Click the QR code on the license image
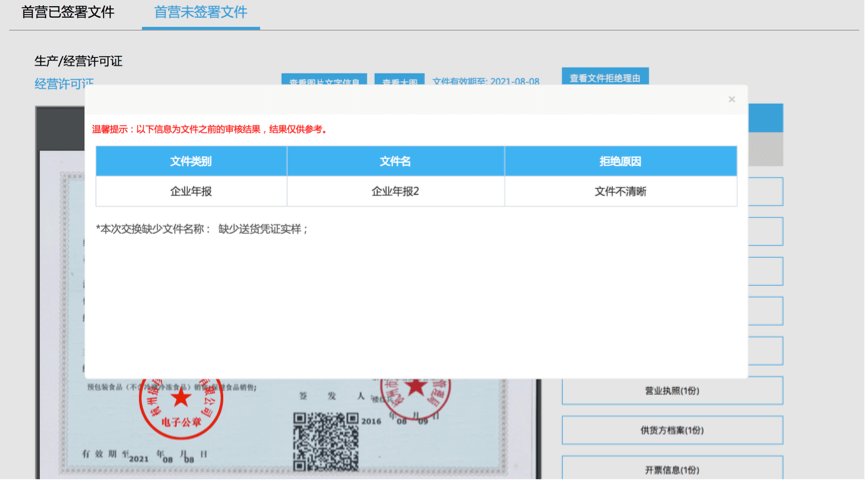 click(x=325, y=441)
